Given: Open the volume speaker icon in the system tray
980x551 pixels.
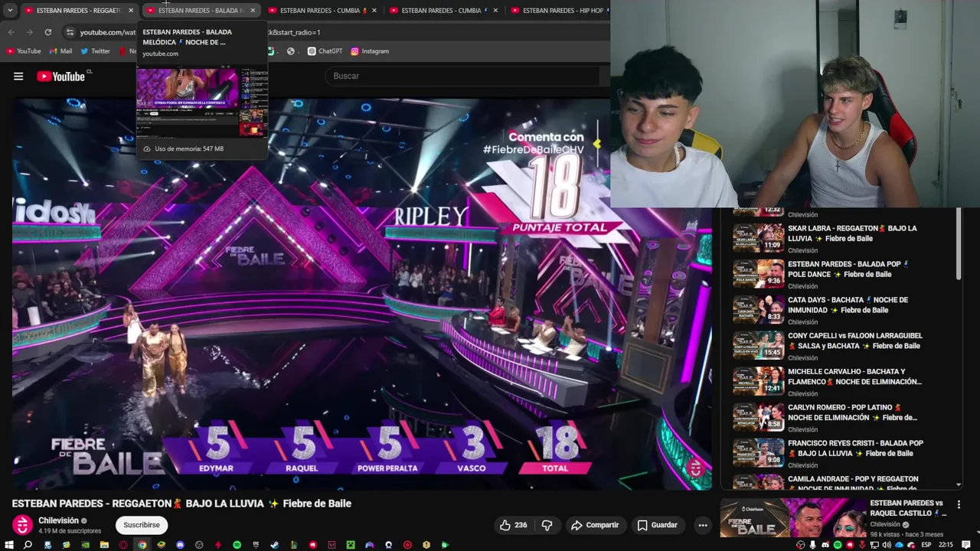Looking at the screenshot, I should [887, 545].
